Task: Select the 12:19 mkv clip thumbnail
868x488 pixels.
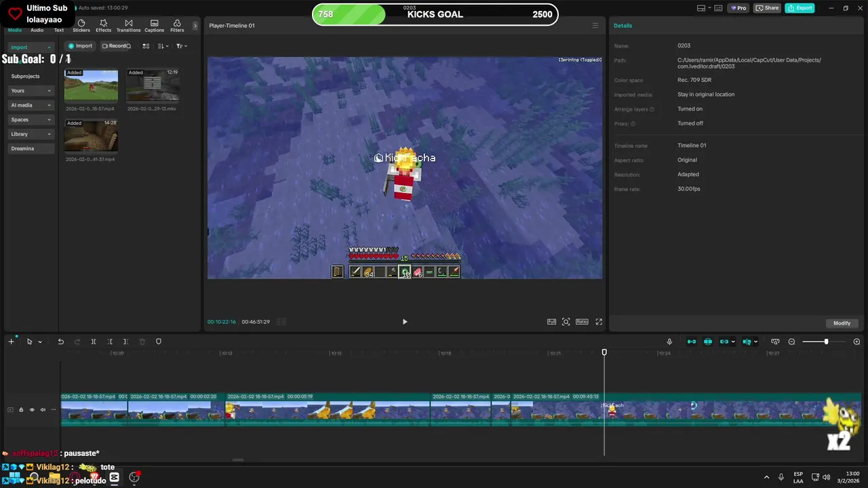Action: click(x=153, y=85)
